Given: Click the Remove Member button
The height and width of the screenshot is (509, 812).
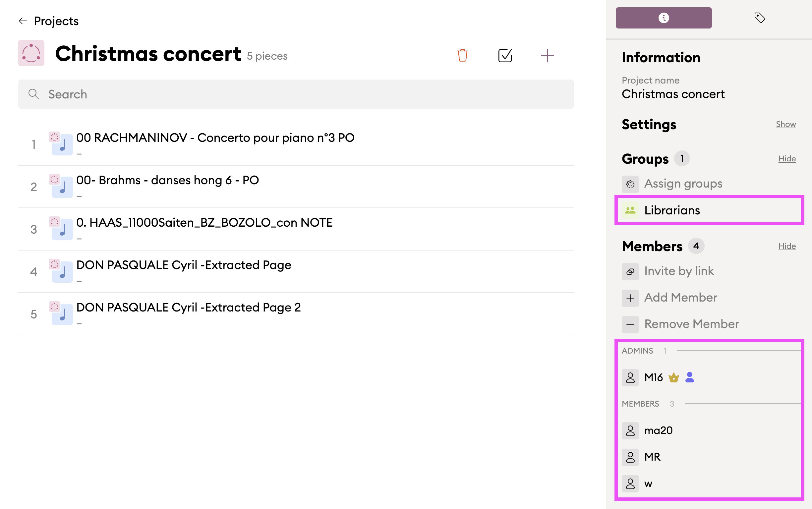Looking at the screenshot, I should [691, 324].
